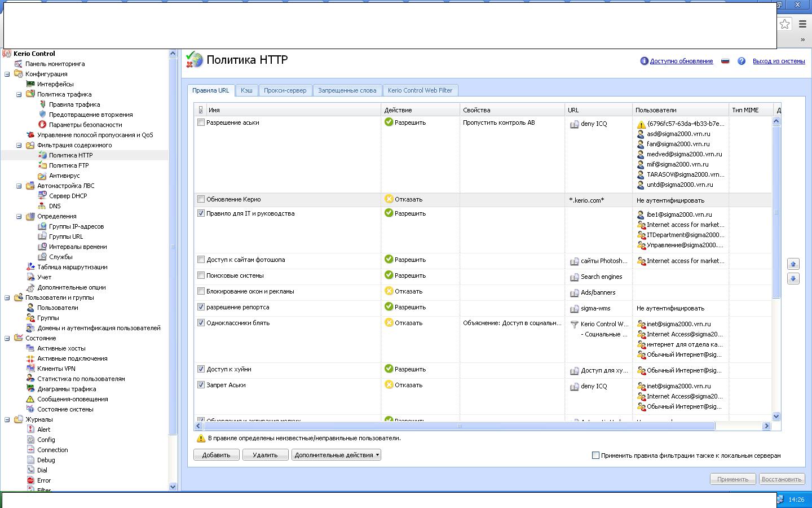Collapse the 'Журналы' tree section
The image size is (812, 508).
click(7, 419)
